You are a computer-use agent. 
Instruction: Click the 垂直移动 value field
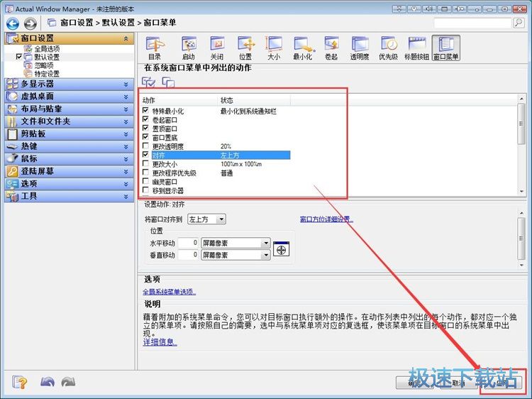click(188, 255)
